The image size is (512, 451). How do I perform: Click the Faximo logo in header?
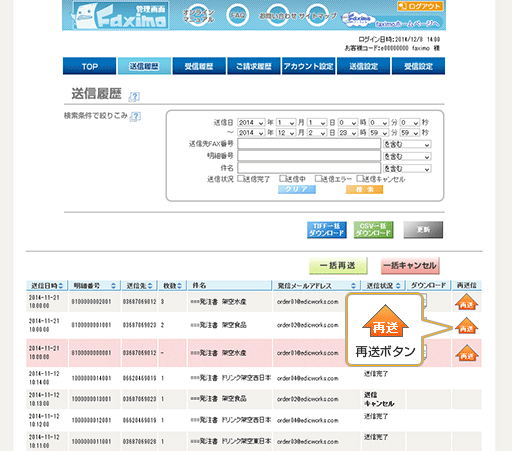[121, 16]
